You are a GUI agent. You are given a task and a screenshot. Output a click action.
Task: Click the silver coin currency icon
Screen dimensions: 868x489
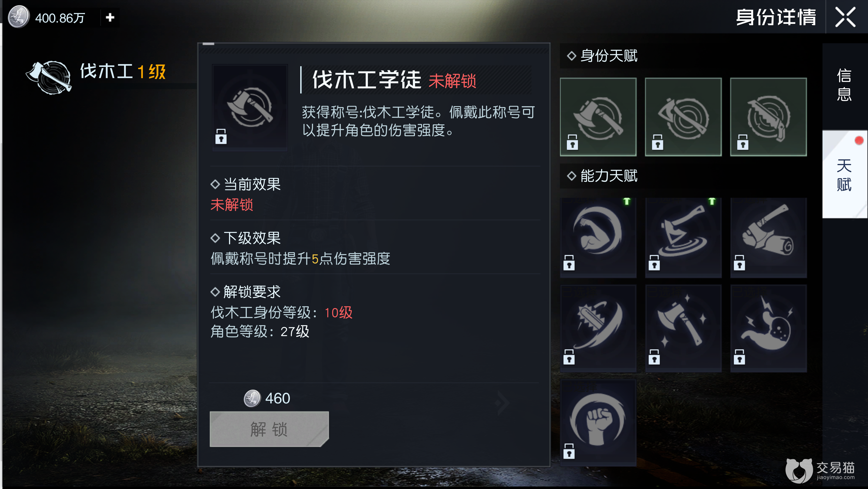point(18,17)
